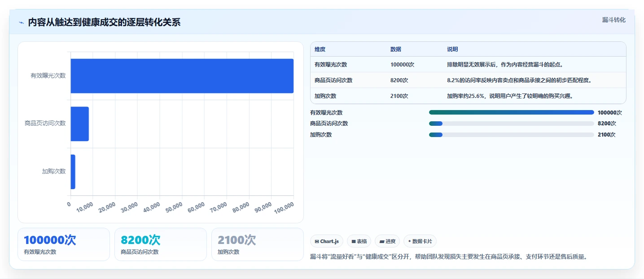
Task: Click 8200次 value beside progress bar
Action: pyautogui.click(x=607, y=124)
